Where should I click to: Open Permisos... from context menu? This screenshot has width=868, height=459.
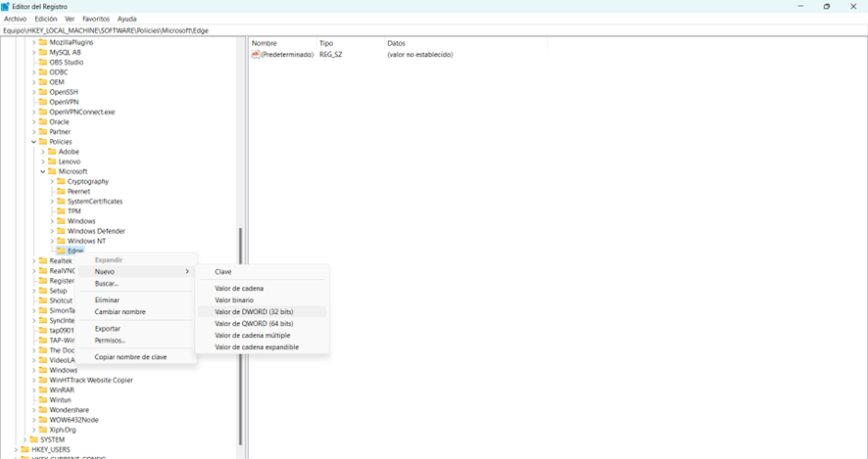pyautogui.click(x=135, y=341)
